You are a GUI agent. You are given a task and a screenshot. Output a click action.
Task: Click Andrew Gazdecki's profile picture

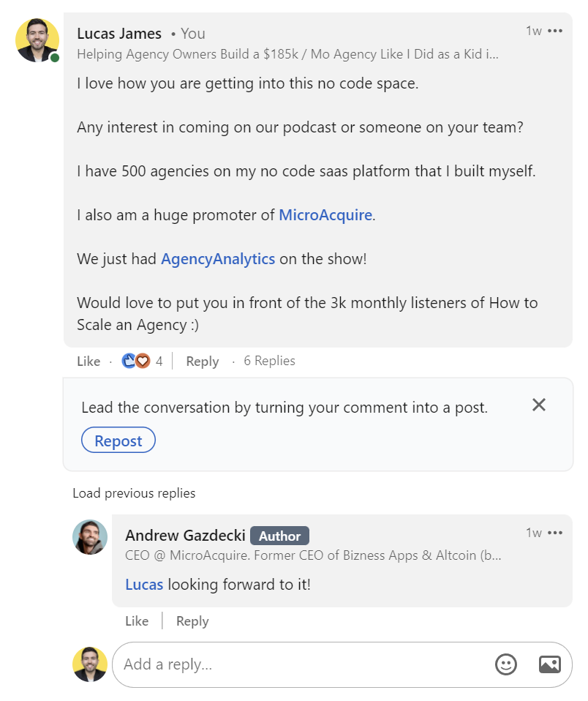[x=90, y=537]
